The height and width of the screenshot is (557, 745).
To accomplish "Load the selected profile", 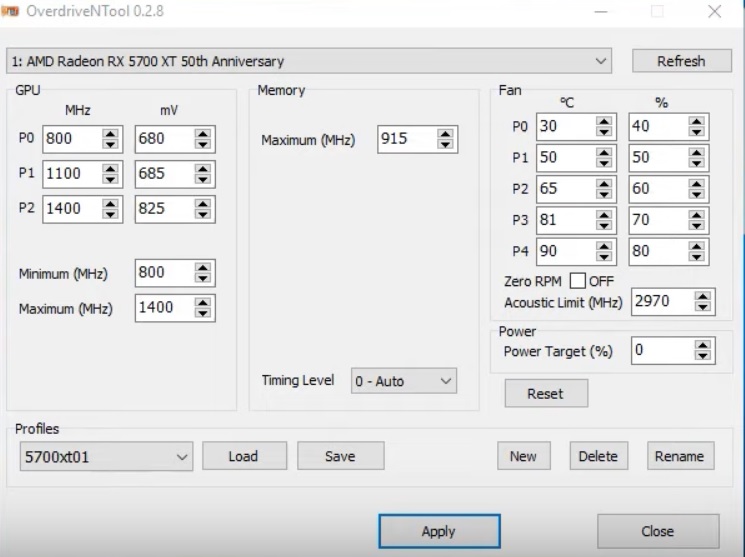I will tap(244, 456).
